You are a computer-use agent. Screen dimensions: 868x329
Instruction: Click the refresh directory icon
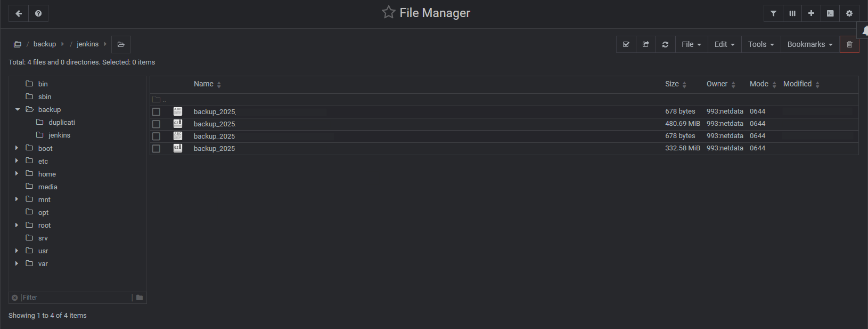tap(665, 44)
